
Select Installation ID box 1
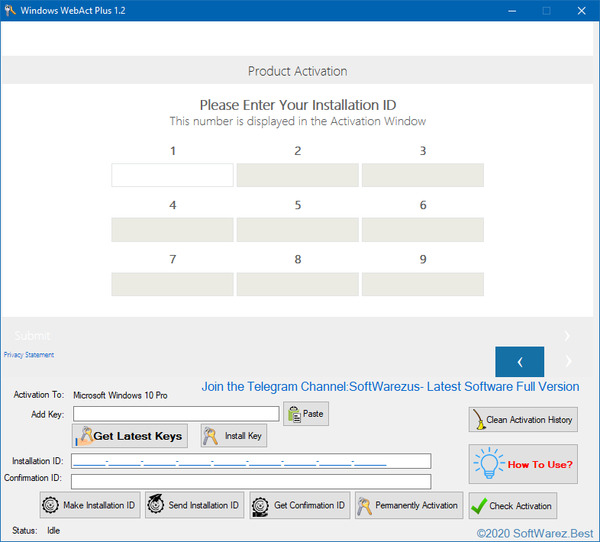pos(172,175)
